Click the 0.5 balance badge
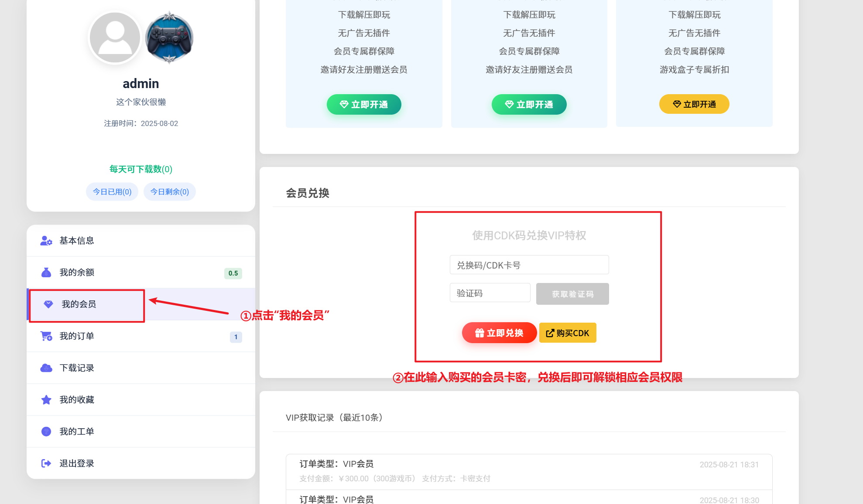 233,273
